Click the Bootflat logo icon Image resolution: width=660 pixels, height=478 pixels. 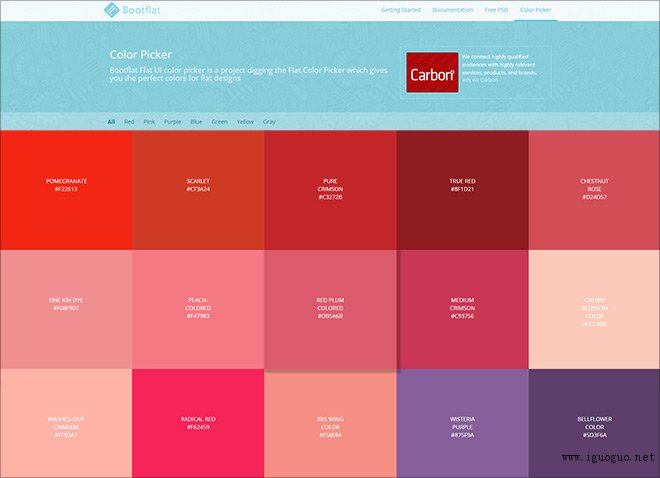click(112, 11)
